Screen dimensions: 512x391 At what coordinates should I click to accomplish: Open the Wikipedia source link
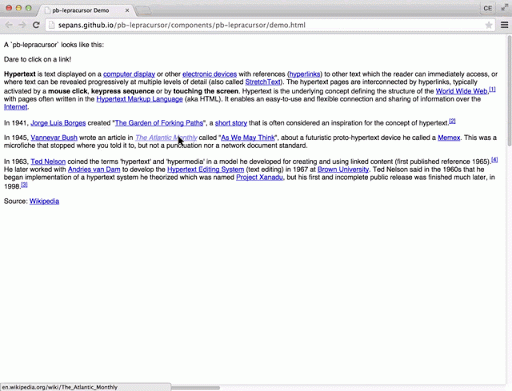click(44, 201)
